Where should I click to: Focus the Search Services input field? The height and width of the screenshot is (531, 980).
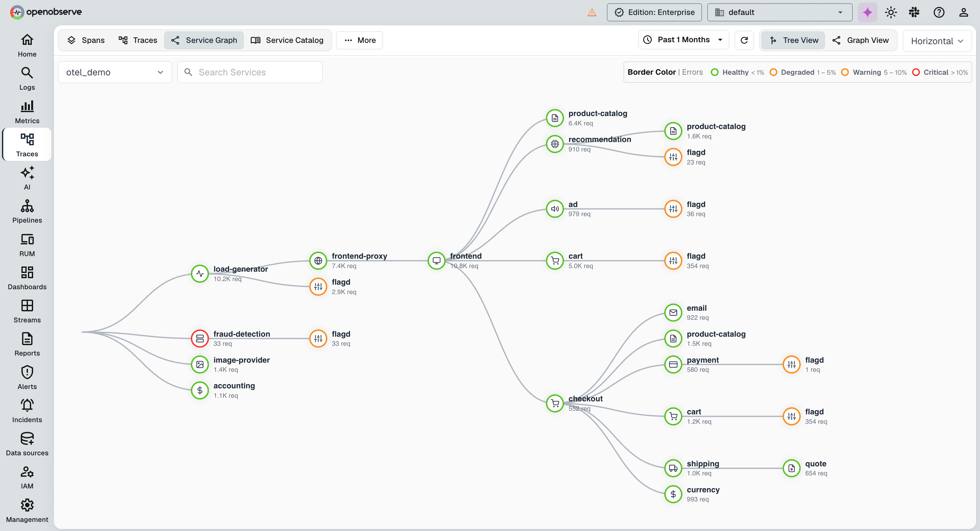tap(250, 72)
